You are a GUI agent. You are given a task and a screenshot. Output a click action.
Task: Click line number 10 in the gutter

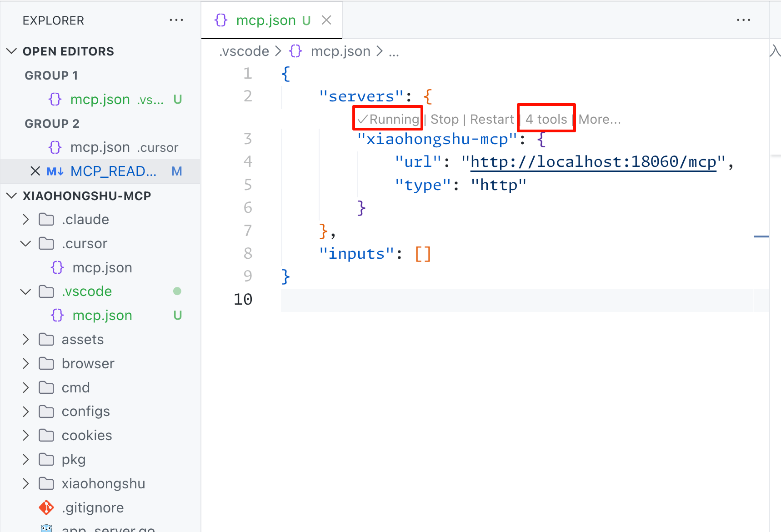tap(243, 299)
